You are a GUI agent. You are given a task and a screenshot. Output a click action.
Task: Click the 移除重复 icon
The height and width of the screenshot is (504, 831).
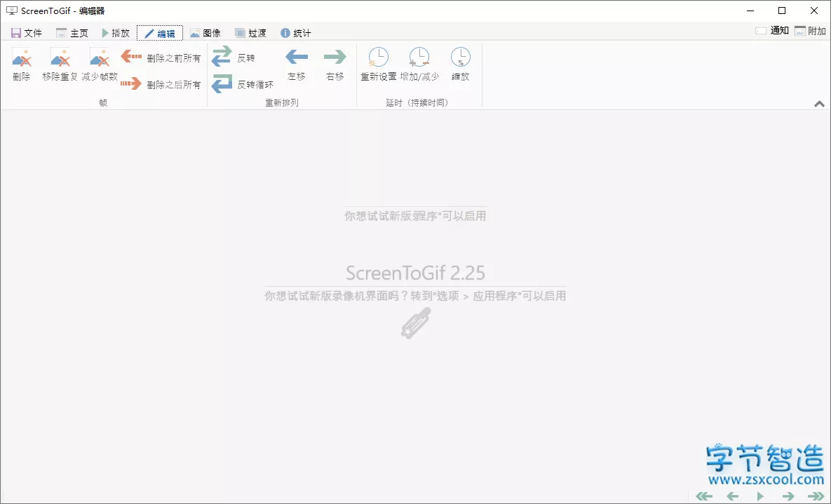pos(60,57)
